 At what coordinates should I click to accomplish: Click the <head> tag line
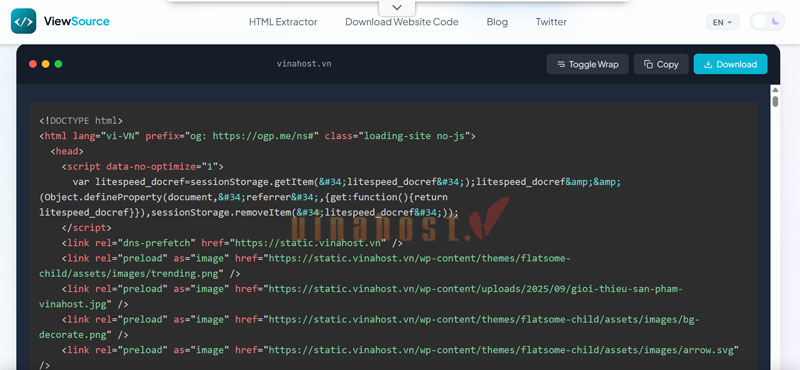point(67,152)
